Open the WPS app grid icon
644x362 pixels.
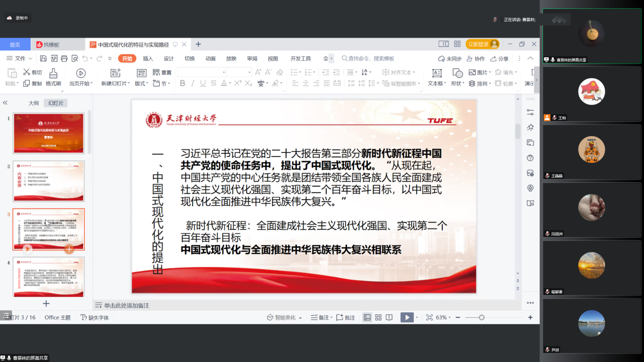tap(457, 44)
